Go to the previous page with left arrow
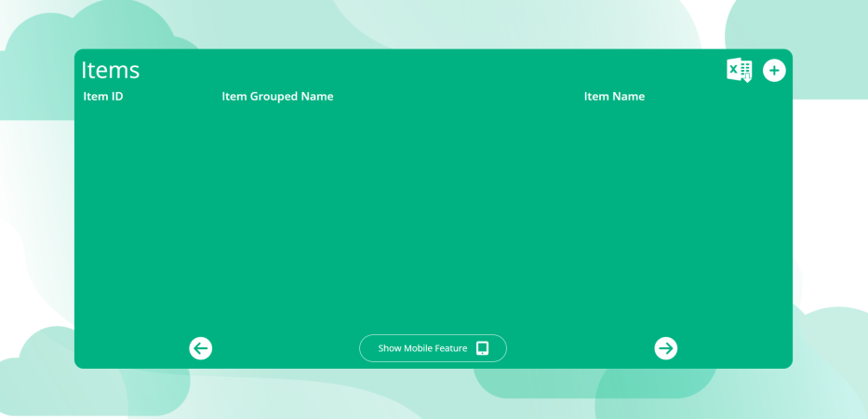The width and height of the screenshot is (868, 419). point(201,348)
